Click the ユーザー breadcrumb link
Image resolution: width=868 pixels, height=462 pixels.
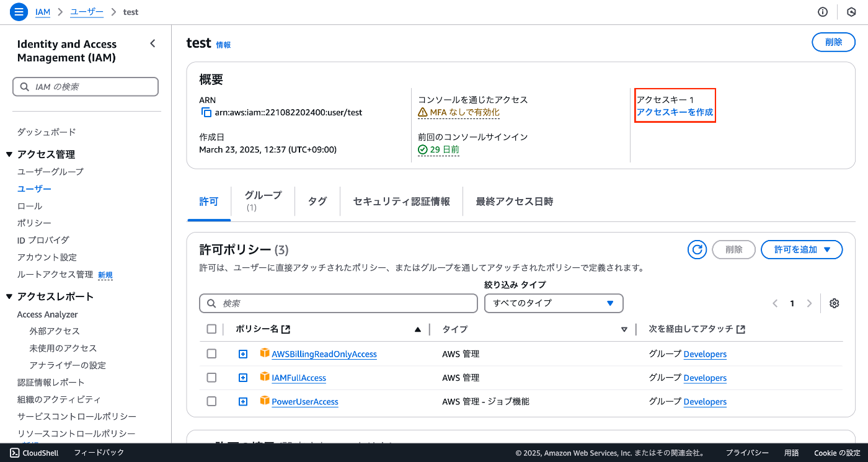pyautogui.click(x=87, y=12)
